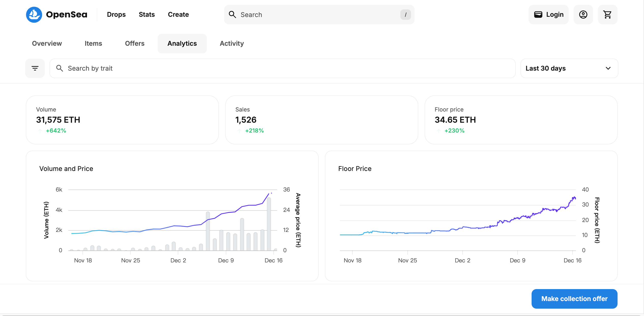Switch to the Overview tab
The image size is (644, 316).
(47, 43)
